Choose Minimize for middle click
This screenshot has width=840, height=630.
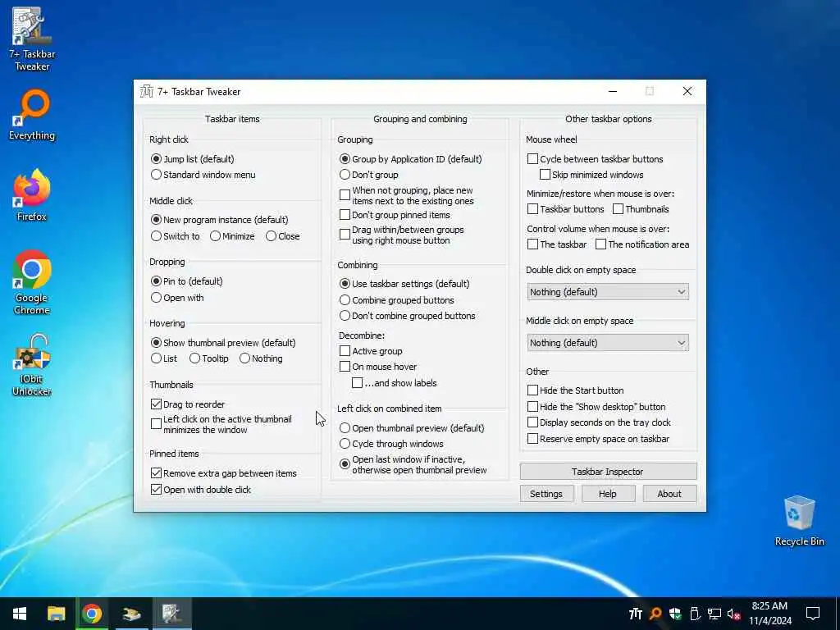(x=232, y=236)
